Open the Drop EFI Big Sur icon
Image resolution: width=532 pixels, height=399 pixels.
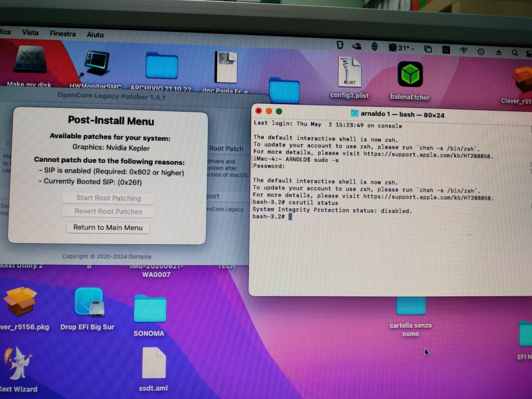pos(89,302)
